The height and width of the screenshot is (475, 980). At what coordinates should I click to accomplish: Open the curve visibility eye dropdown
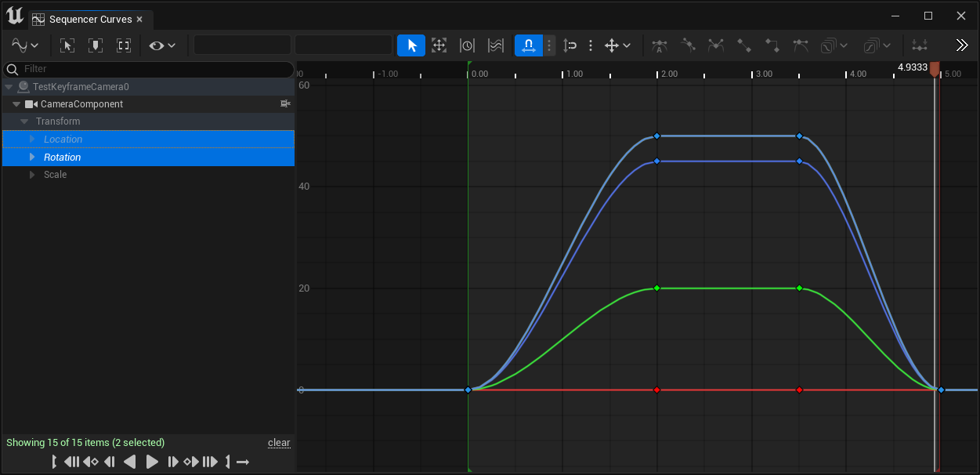pos(162,45)
